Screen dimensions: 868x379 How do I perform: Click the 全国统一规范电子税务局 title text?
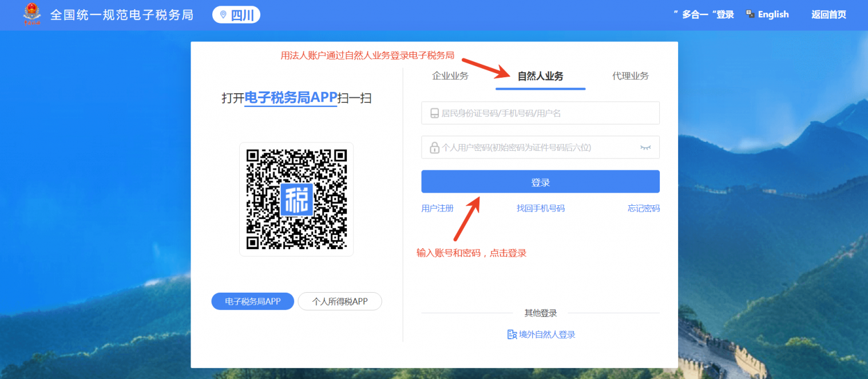tap(122, 15)
